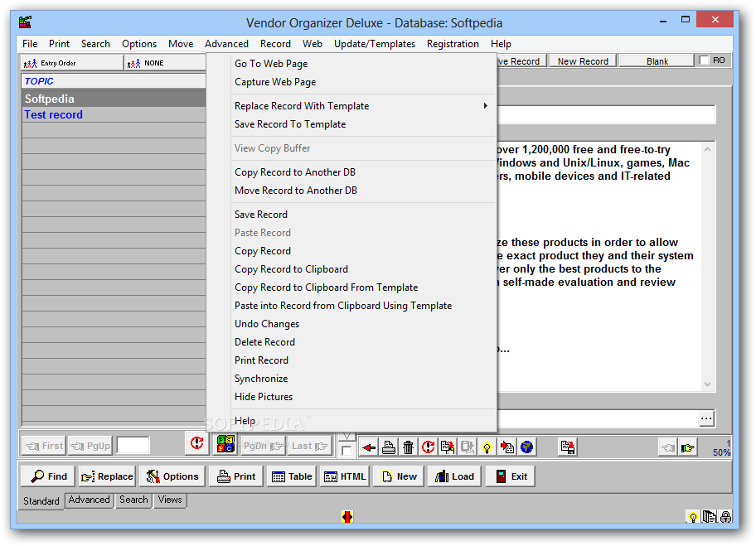The image size is (756, 546).
Task: Click the save document with disk icon
Action: (568, 447)
